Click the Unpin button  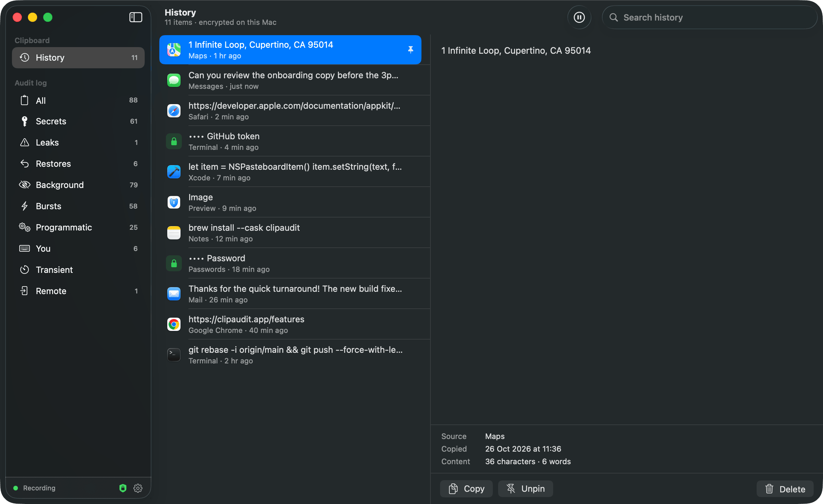525,489
